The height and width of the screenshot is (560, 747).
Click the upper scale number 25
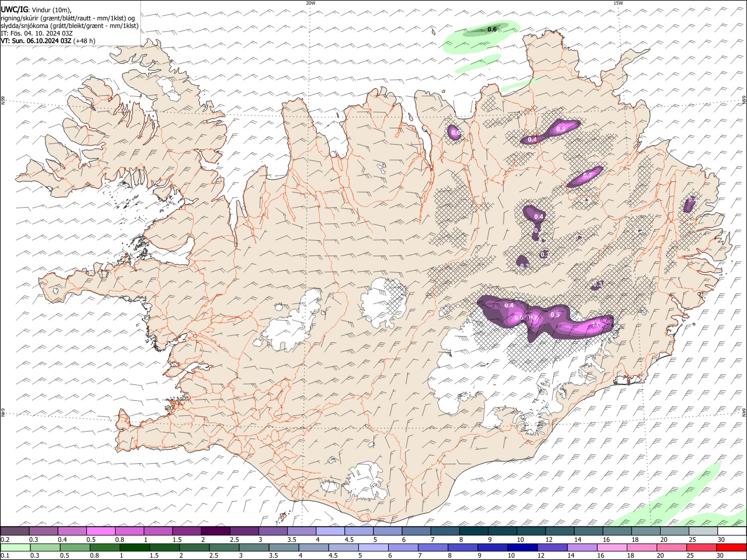[693, 540]
